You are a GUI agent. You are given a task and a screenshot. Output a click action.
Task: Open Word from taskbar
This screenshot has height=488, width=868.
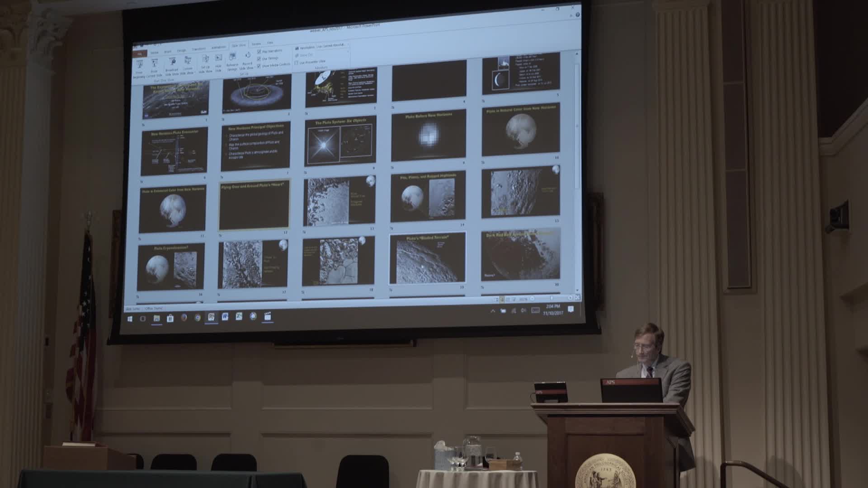pos(225,317)
